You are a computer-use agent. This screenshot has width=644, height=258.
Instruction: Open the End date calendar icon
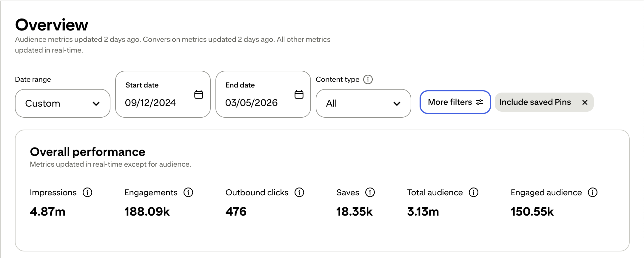pyautogui.click(x=299, y=94)
